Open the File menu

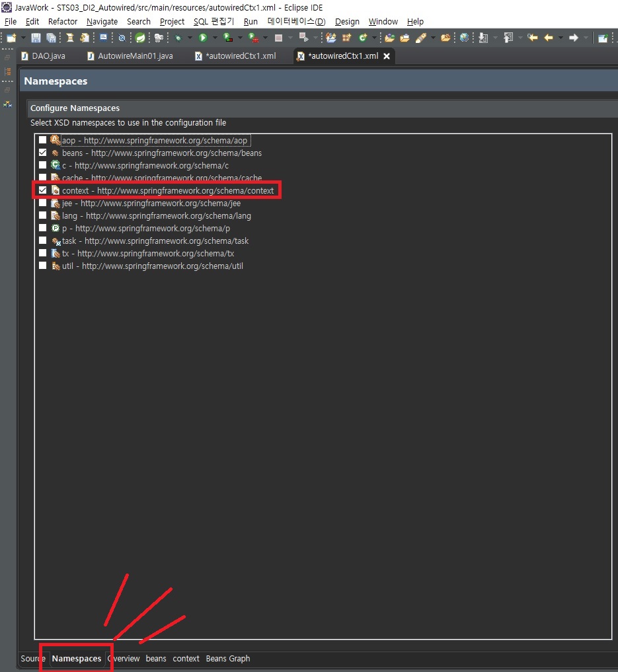pos(11,21)
